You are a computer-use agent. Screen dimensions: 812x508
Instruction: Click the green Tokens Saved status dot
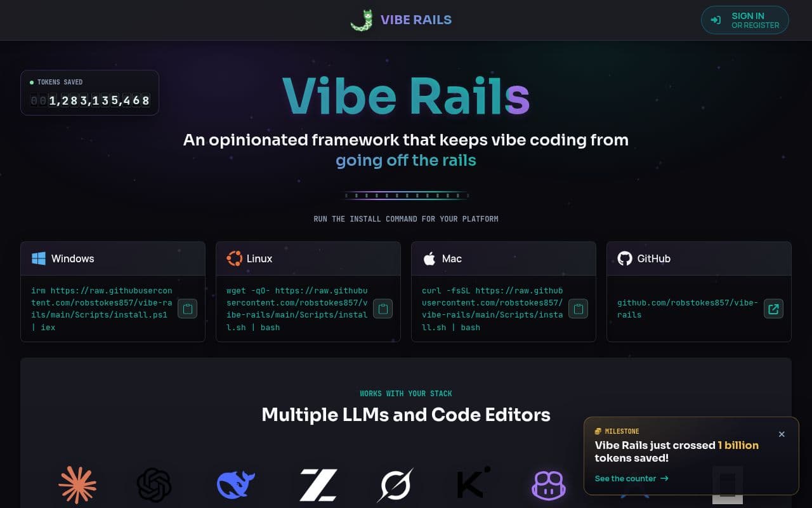[x=32, y=82]
